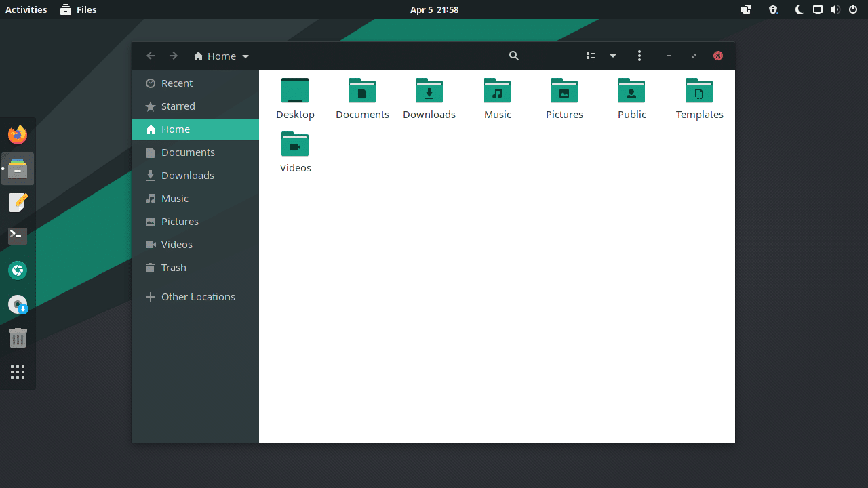Open the Activities overview
Viewport: 868px width, 488px height.
click(26, 9)
